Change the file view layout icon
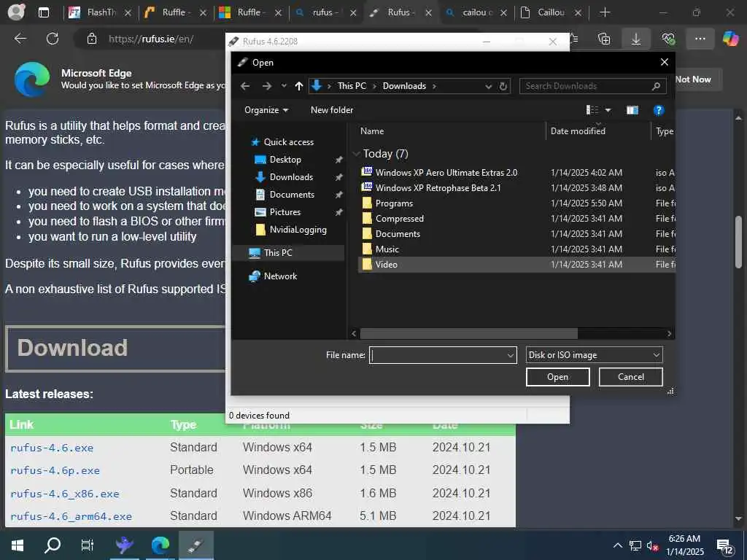This screenshot has width=747, height=560. (x=592, y=110)
